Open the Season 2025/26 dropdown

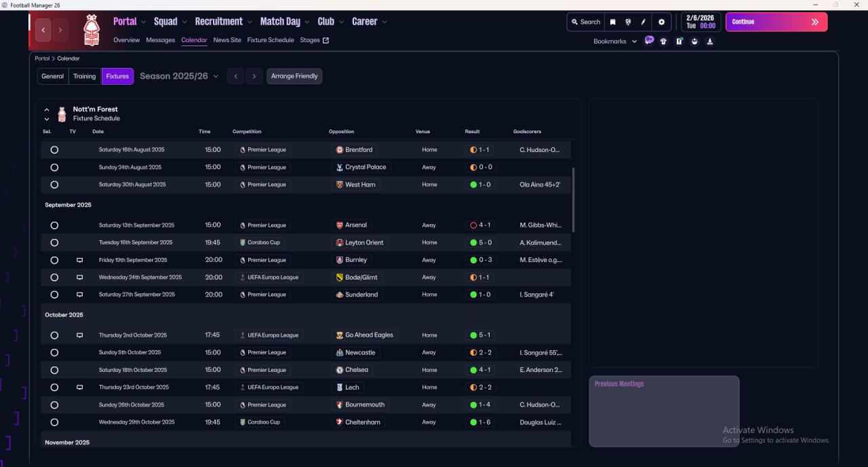180,76
